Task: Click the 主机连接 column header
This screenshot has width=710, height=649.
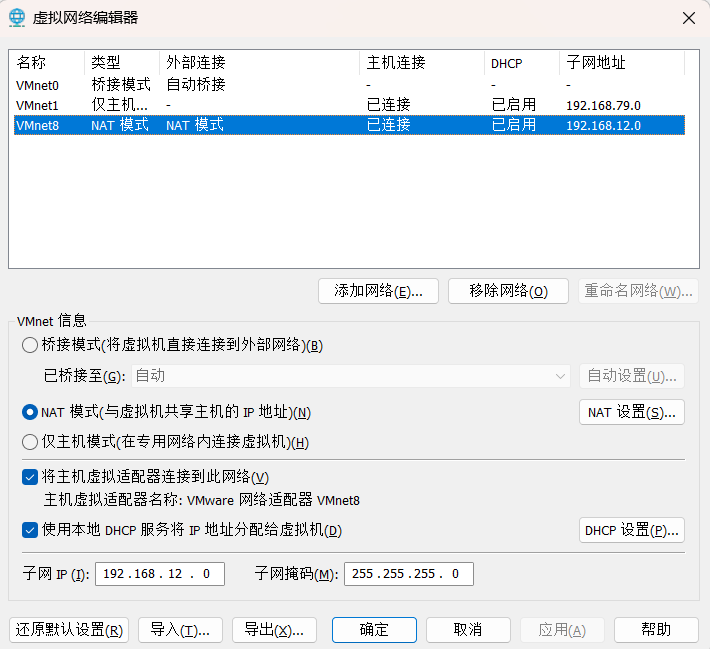Action: pos(422,62)
